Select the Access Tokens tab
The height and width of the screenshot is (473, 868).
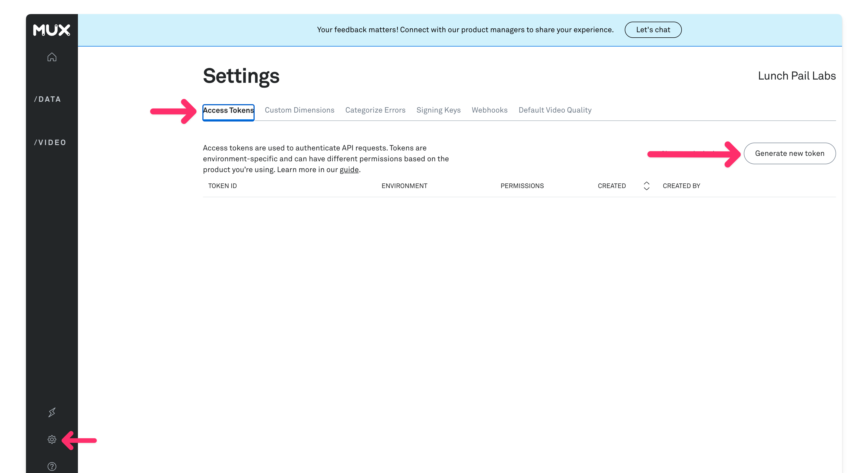click(228, 110)
